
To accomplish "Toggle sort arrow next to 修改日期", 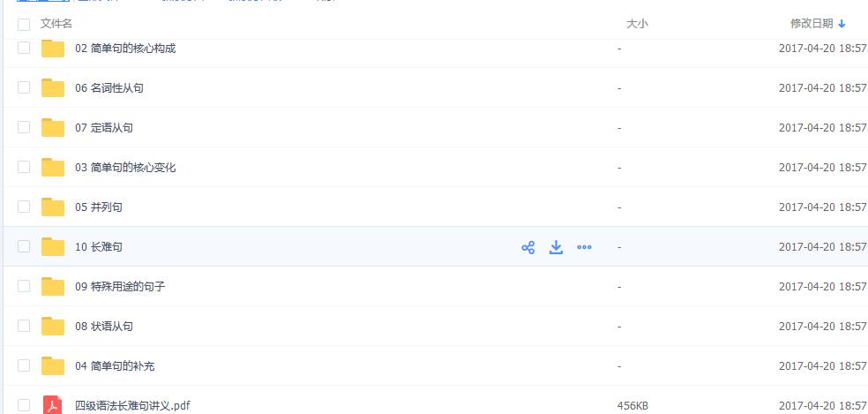I will click(x=842, y=24).
